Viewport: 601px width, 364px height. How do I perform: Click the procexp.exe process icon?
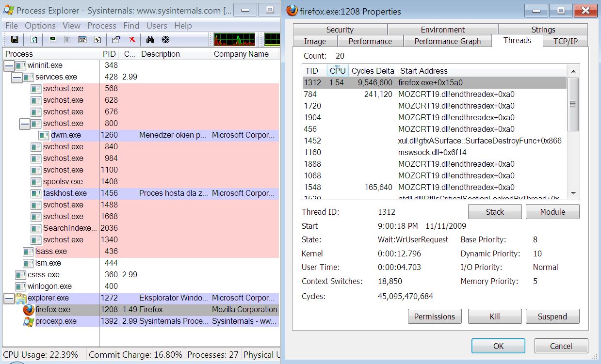tap(29, 321)
